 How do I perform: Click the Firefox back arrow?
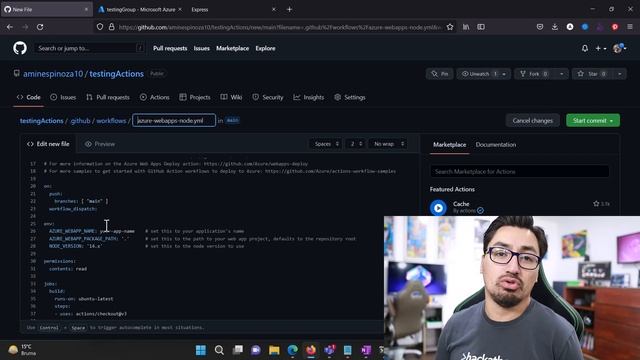pos(10,27)
